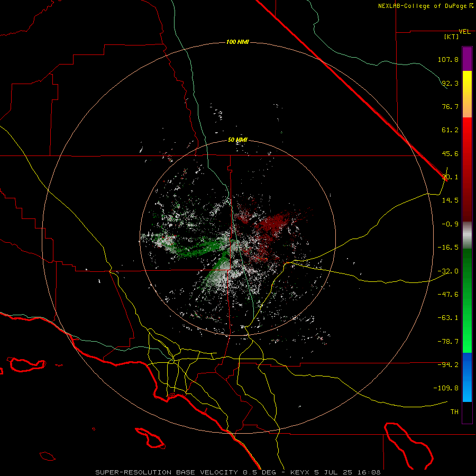Click the NEXLAB-College of DuPage credit text
476x476 pixels.
click(426, 6)
